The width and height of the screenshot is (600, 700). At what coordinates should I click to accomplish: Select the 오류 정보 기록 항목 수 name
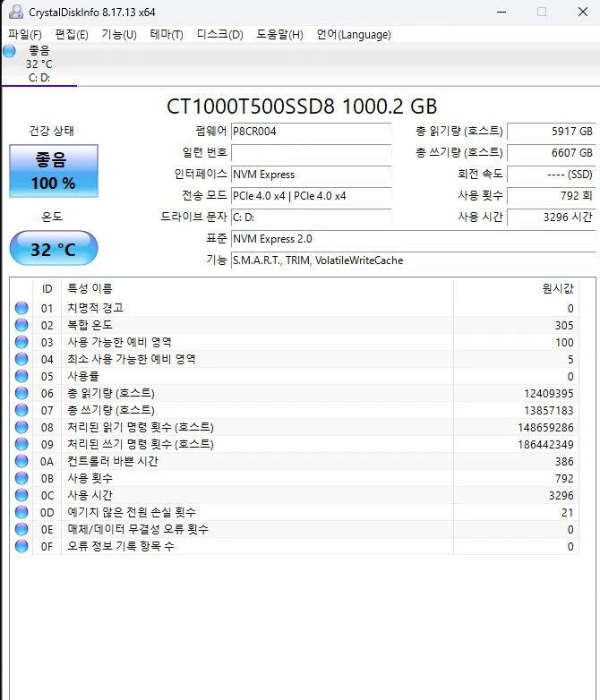click(121, 545)
